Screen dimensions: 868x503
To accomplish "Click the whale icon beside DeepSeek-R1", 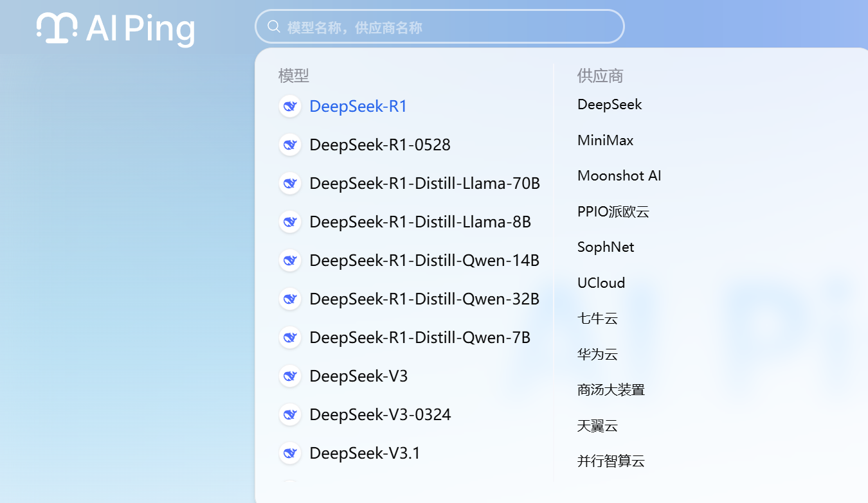I will (x=290, y=106).
